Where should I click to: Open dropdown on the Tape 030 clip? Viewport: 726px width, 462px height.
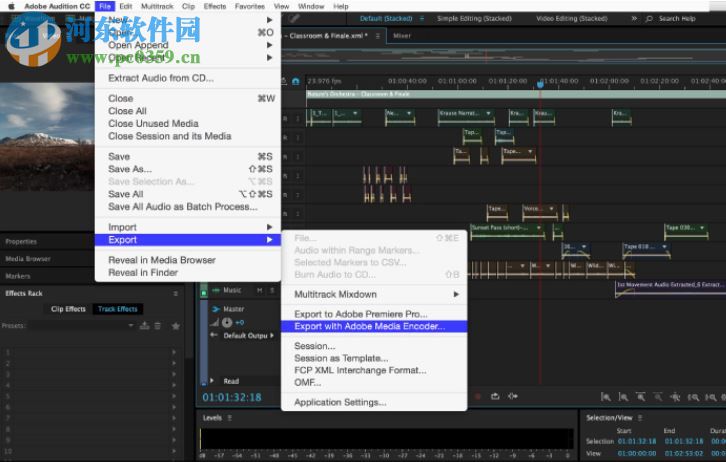pyautogui.click(x=702, y=228)
